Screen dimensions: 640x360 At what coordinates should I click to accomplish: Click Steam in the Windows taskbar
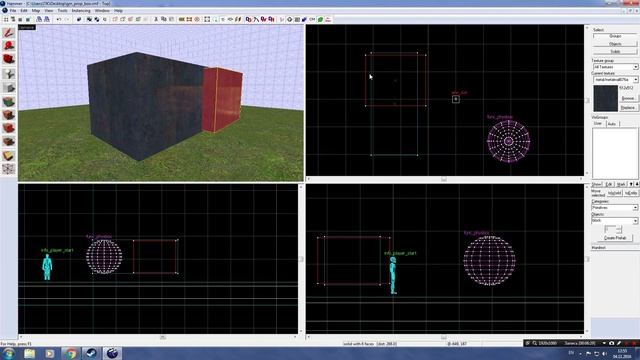coord(91,353)
